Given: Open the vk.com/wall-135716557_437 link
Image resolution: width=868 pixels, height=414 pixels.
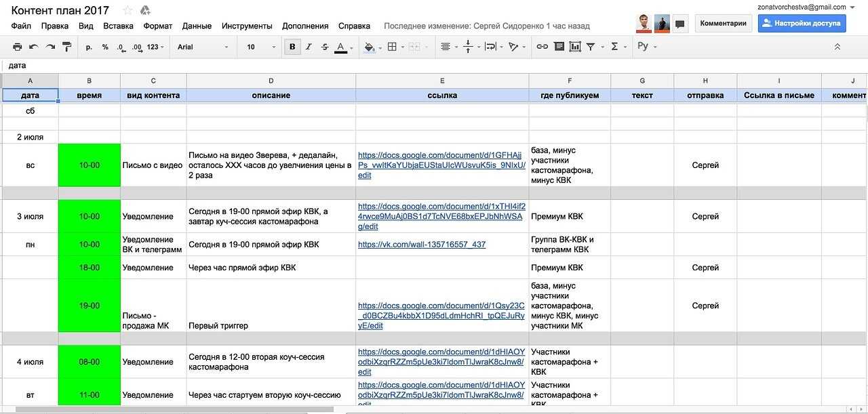Looking at the screenshot, I should tap(422, 245).
